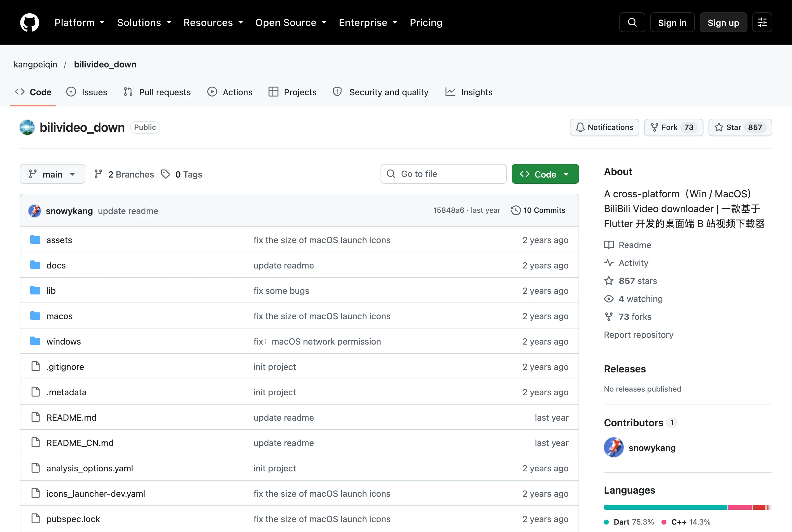Click the fork icon beside 73 forks
The height and width of the screenshot is (532, 792).
609,316
